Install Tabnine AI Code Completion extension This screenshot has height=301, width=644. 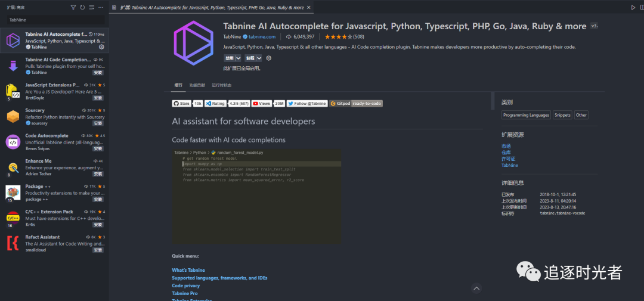click(98, 72)
